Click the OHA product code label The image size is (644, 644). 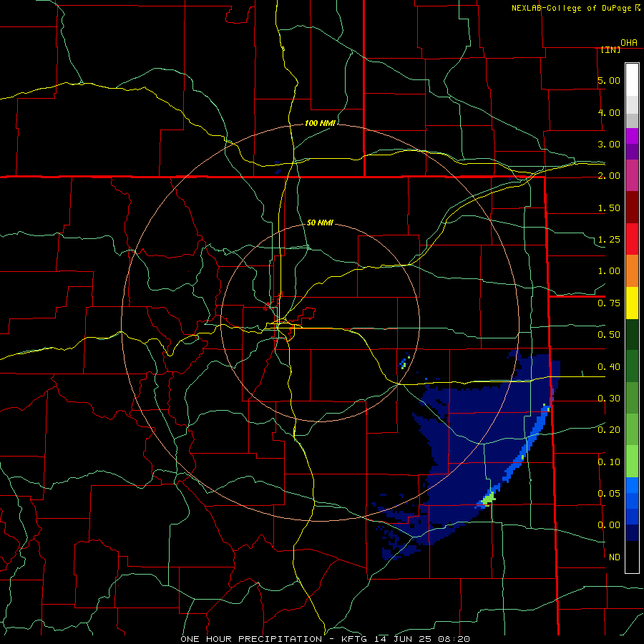point(629,42)
